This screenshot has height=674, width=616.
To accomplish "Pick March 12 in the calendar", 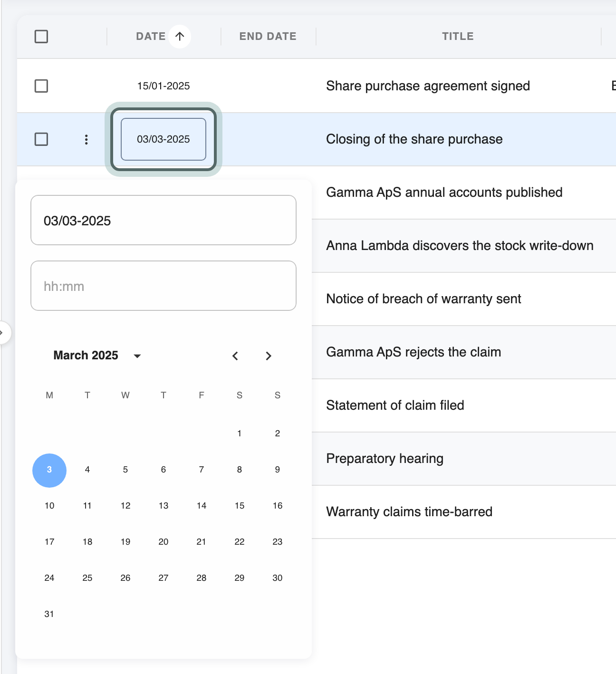I will click(125, 506).
